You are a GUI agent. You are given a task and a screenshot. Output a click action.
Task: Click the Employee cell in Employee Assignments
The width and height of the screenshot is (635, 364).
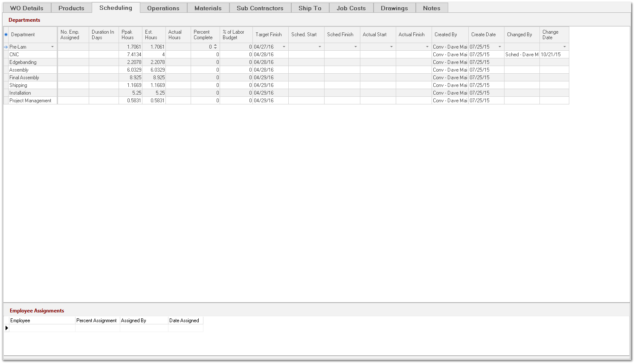41,328
